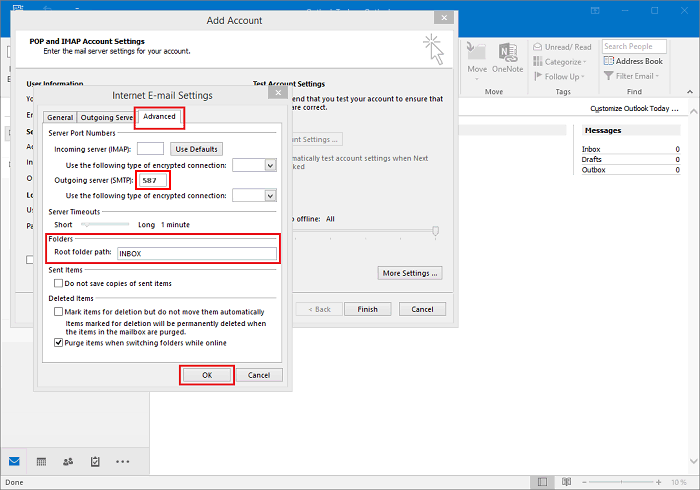Zoom out with the minus button
The width and height of the screenshot is (700, 490).
(x=584, y=482)
